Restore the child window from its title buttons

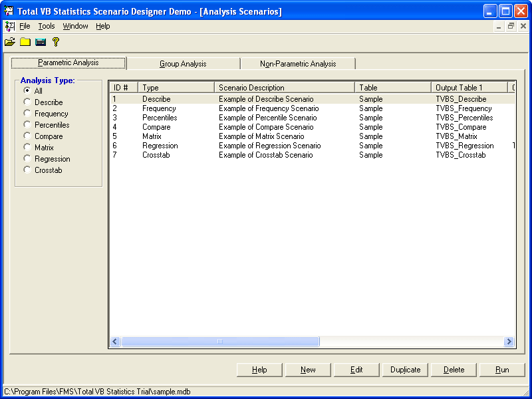point(511,26)
